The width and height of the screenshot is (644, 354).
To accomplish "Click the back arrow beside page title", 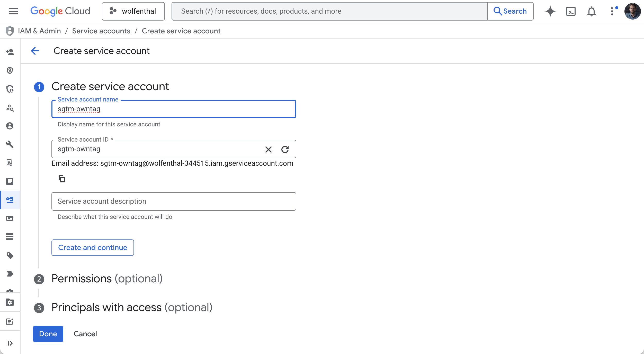I will 35,51.
